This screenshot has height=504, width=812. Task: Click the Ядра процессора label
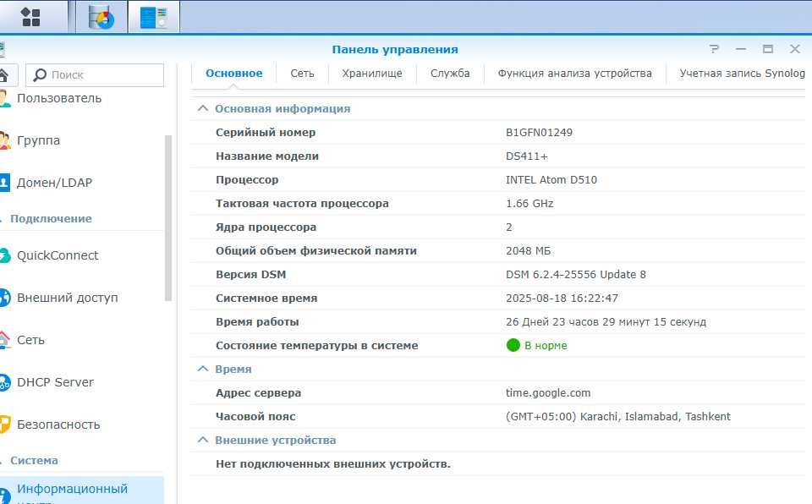pos(266,227)
